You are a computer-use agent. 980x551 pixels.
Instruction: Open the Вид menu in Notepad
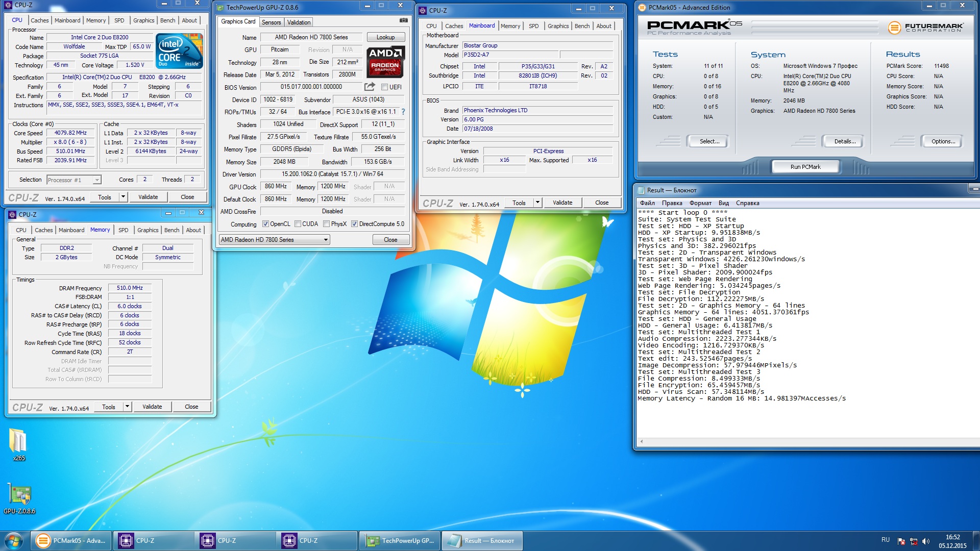pyautogui.click(x=723, y=203)
